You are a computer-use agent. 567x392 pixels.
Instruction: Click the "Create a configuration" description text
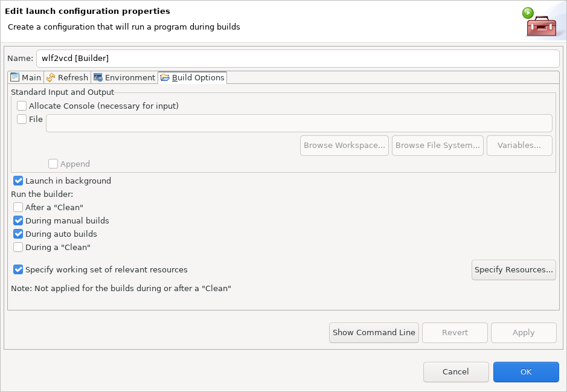point(124,27)
